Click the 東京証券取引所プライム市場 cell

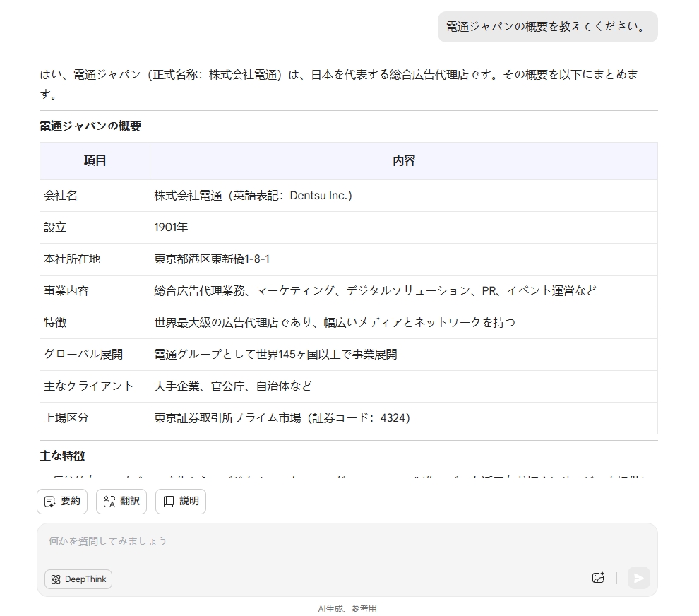coord(404,418)
